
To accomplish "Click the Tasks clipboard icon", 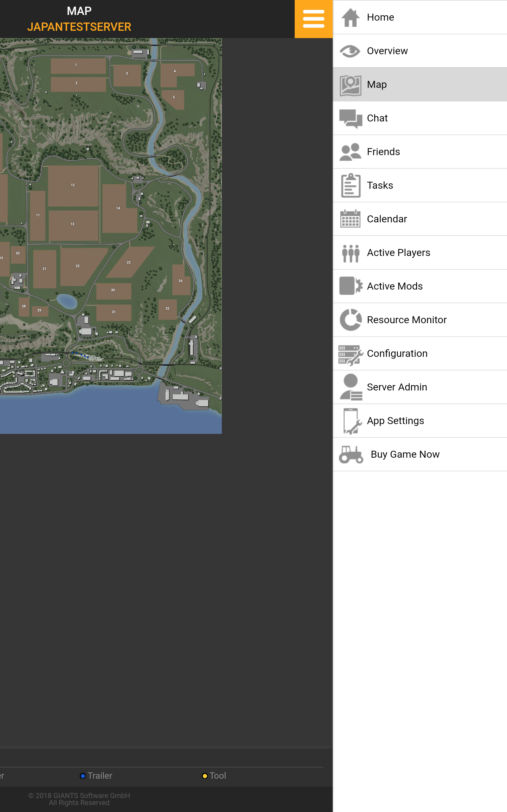I will 350,186.
